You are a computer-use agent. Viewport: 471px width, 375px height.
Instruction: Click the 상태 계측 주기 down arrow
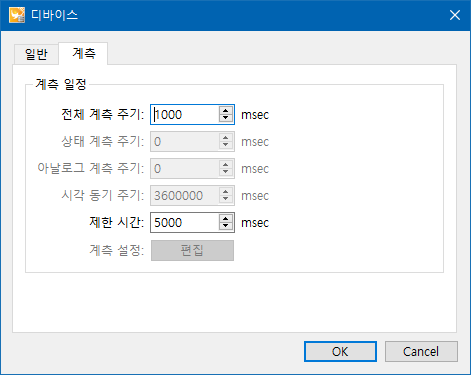coord(226,145)
